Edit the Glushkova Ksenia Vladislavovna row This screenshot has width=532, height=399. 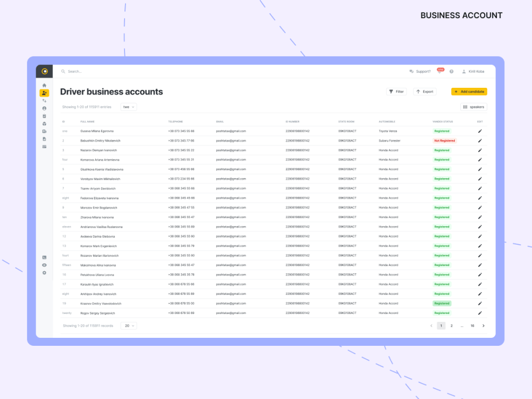(x=480, y=169)
